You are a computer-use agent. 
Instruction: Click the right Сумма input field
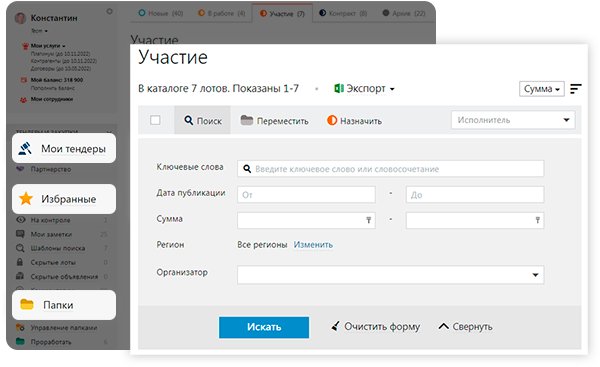(475, 220)
